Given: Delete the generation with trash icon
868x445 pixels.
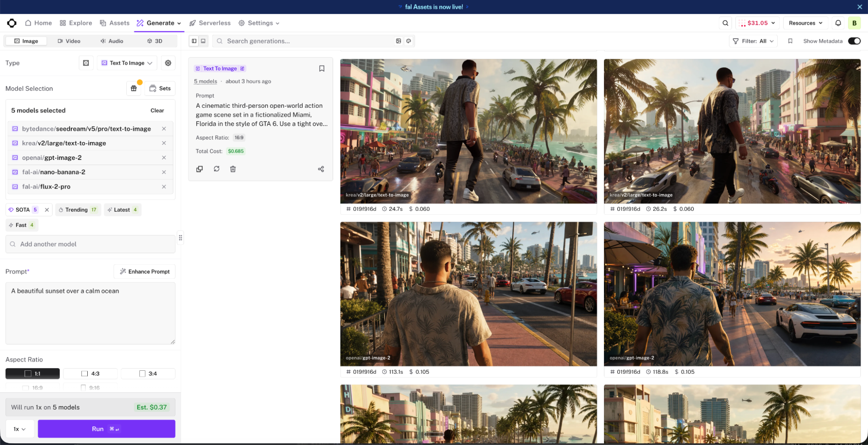Looking at the screenshot, I should [233, 169].
